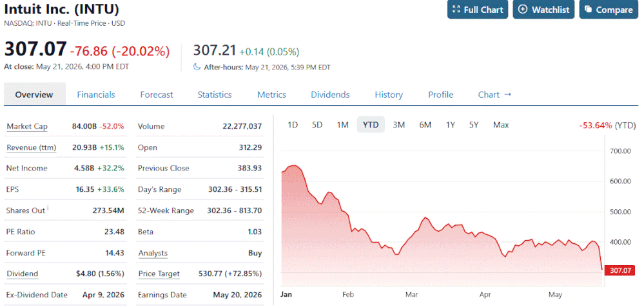Image resolution: width=644 pixels, height=307 pixels.
Task: Click the Open value 312.29
Action: point(250,147)
